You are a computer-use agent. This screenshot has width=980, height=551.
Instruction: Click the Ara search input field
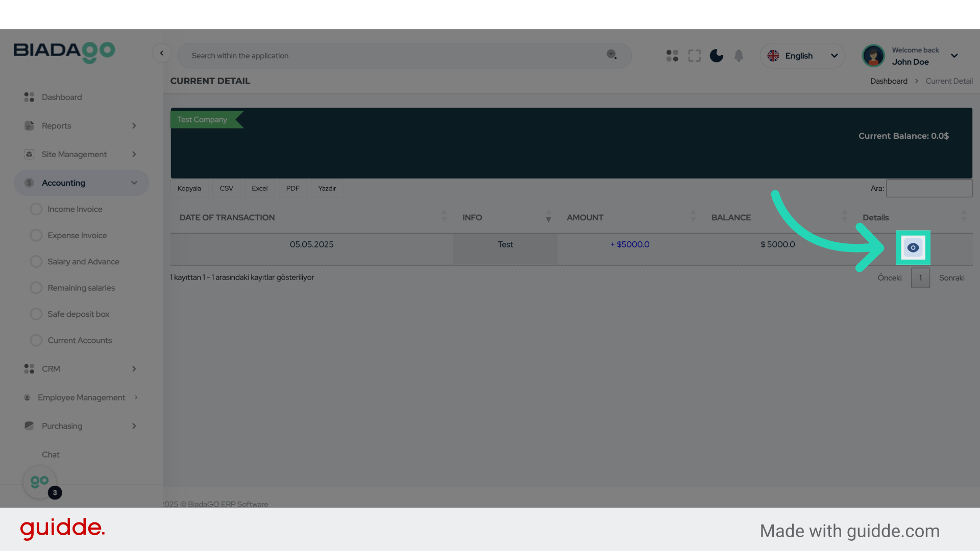pyautogui.click(x=929, y=188)
